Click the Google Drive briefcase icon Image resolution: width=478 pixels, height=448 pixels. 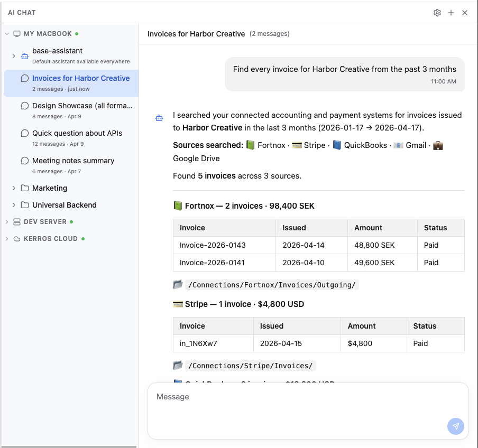tap(438, 145)
